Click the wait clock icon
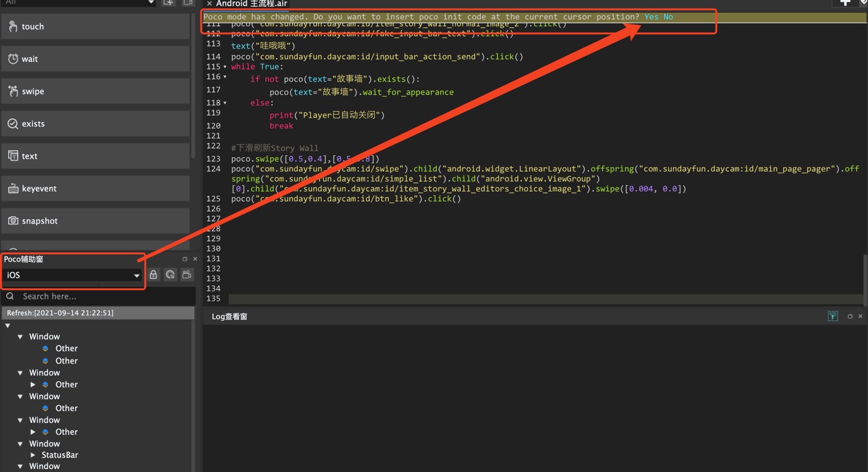The width and height of the screenshot is (868, 472). (12, 59)
